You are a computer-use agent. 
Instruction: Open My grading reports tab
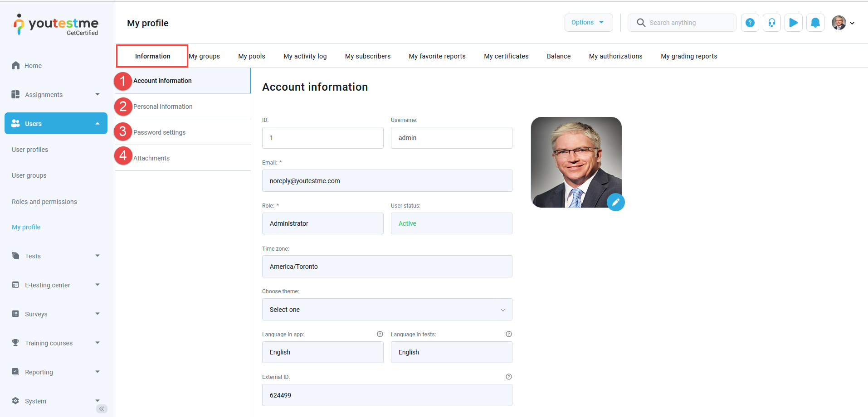[x=689, y=56]
